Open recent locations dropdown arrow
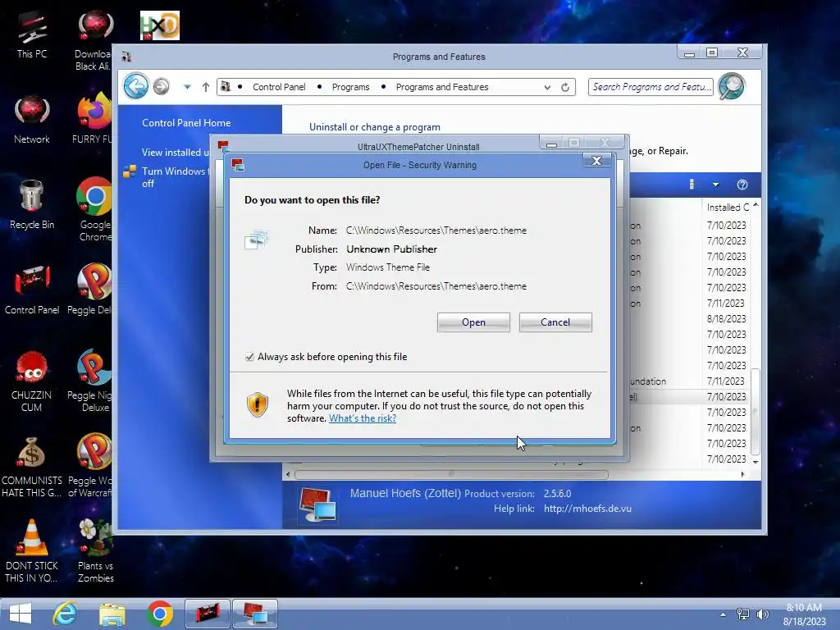Viewport: 840px width, 630px height. [x=187, y=87]
